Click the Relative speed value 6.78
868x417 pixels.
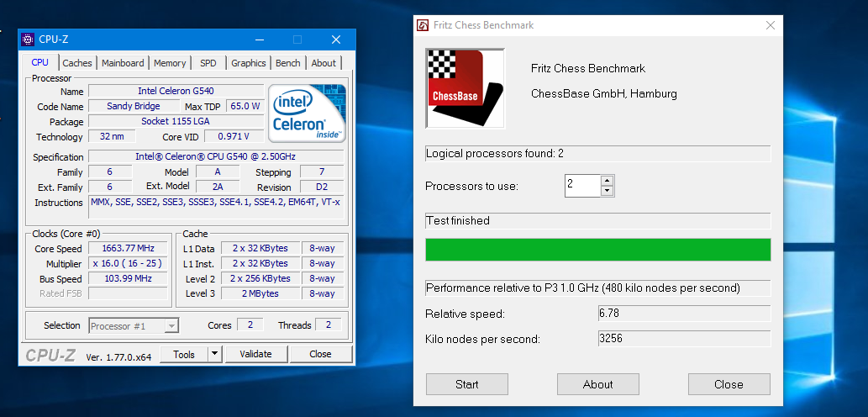pyautogui.click(x=684, y=314)
